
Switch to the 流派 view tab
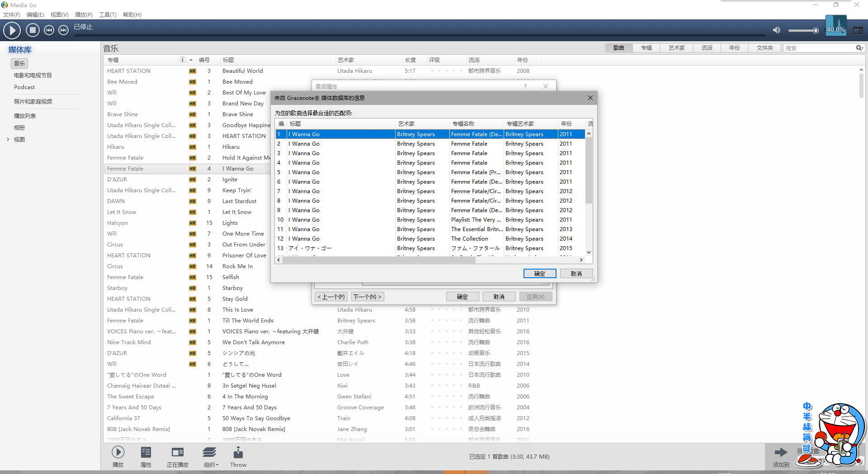(x=707, y=48)
